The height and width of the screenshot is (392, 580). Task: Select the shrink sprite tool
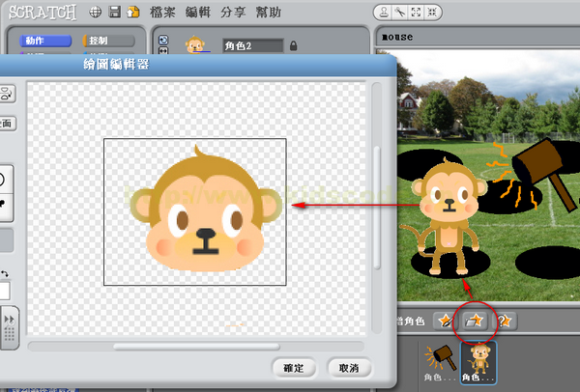point(432,13)
